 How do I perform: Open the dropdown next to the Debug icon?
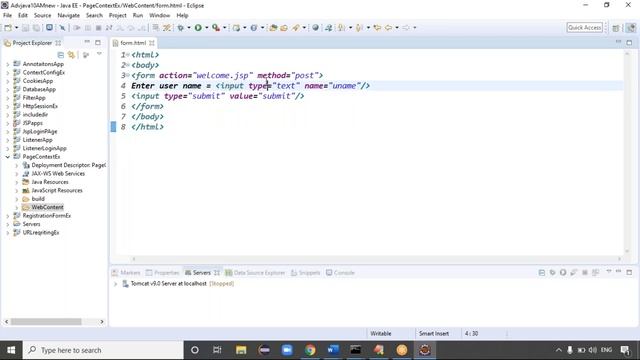tap(189, 28)
